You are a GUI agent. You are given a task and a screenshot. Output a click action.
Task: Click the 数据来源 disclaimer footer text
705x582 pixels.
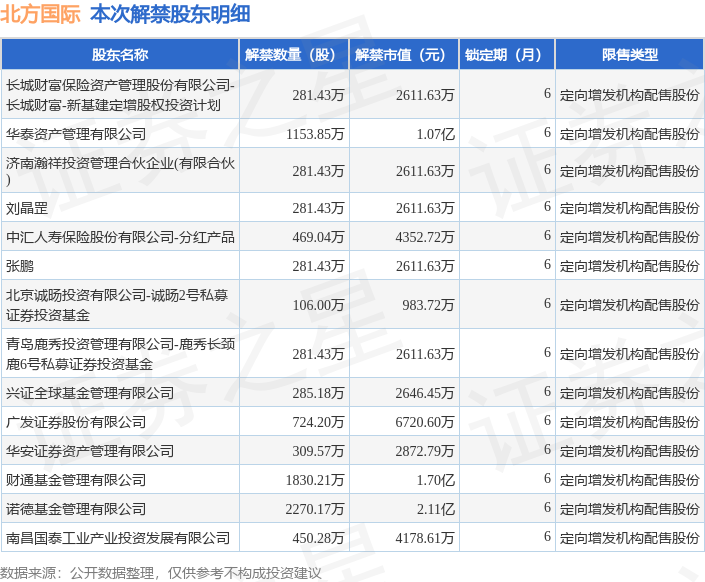(x=161, y=573)
